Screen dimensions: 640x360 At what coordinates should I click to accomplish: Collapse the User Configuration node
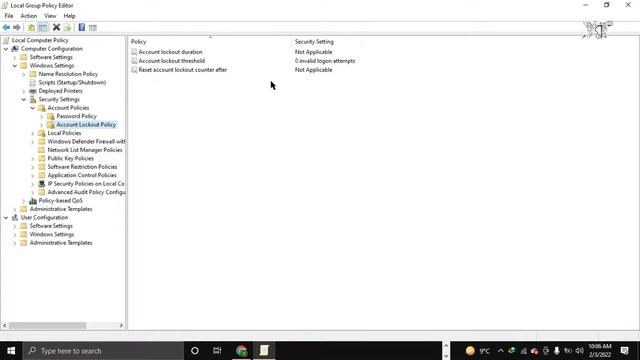coord(6,218)
